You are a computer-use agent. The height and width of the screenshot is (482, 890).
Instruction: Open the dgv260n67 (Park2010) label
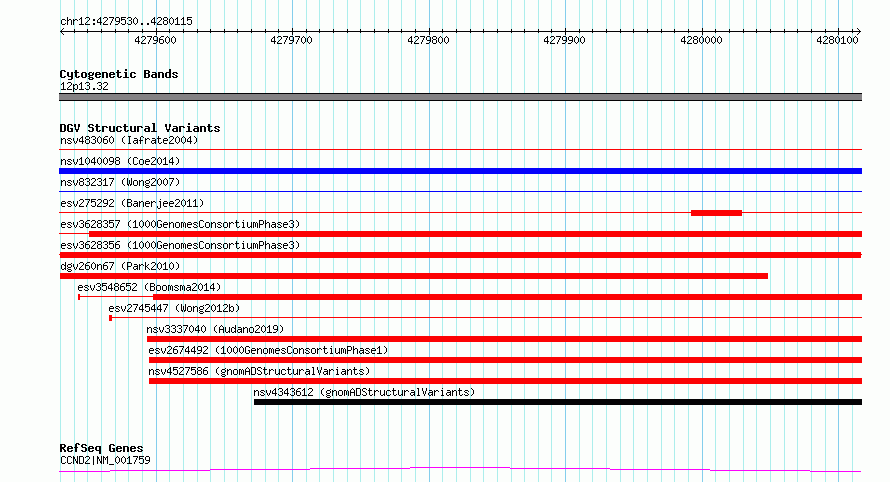tap(120, 266)
